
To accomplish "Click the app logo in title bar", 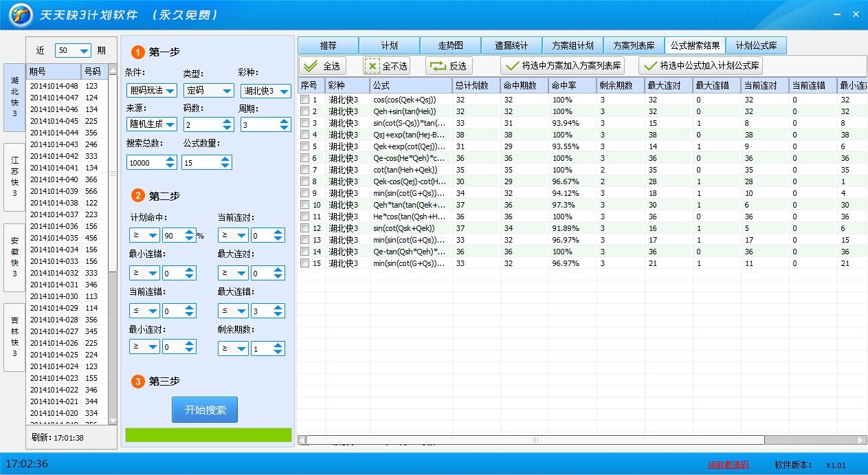I will pyautogui.click(x=21, y=14).
